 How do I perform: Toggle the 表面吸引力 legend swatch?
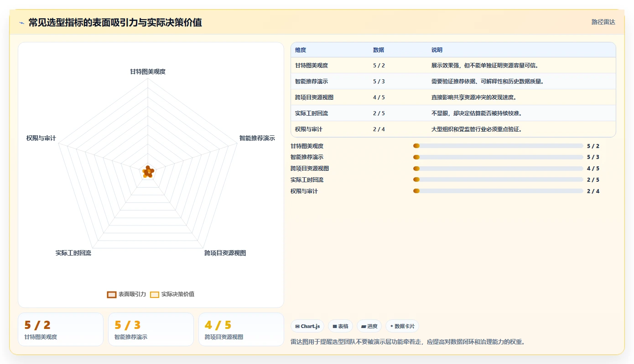coord(112,294)
